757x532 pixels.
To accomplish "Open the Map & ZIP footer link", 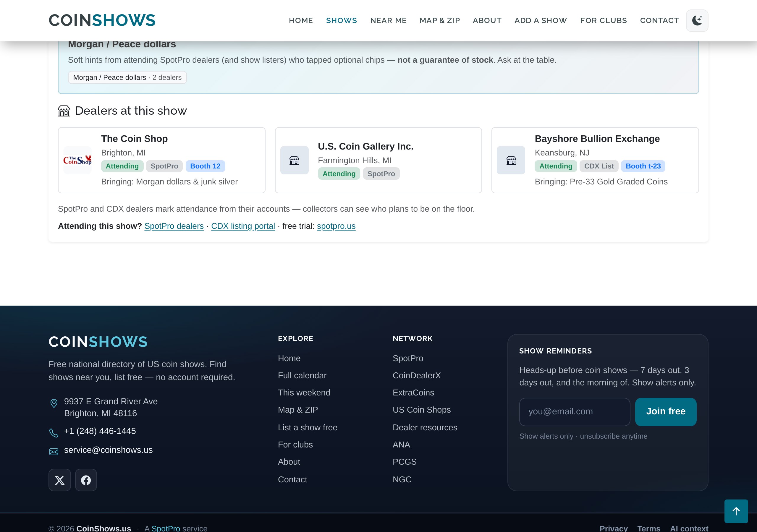I will point(298,410).
